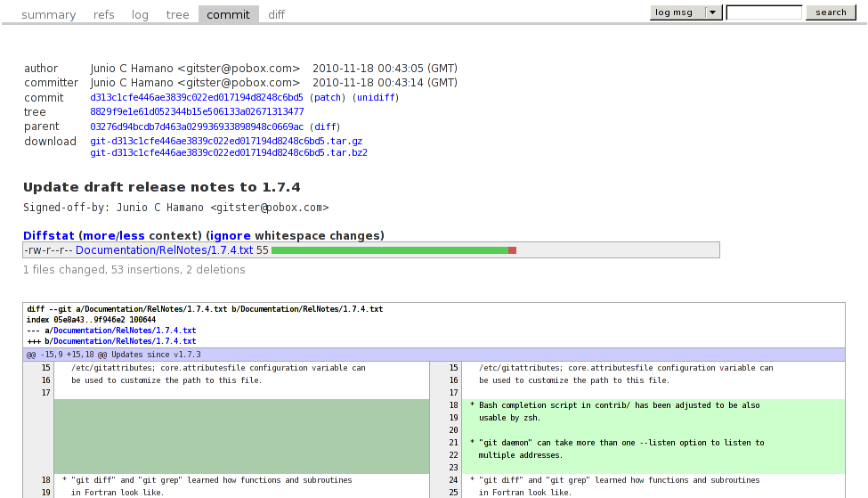
Task: Open the diff tab
Action: tap(276, 15)
